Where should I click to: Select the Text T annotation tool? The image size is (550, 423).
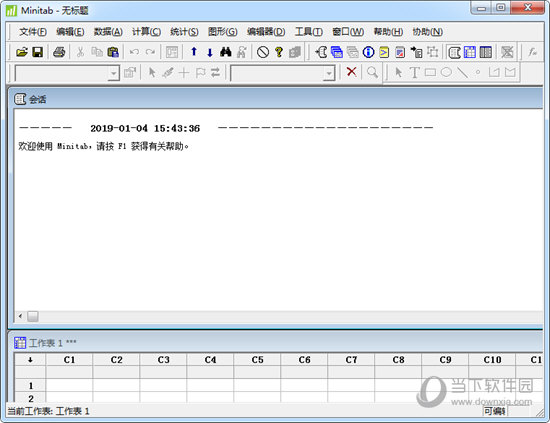click(x=414, y=73)
